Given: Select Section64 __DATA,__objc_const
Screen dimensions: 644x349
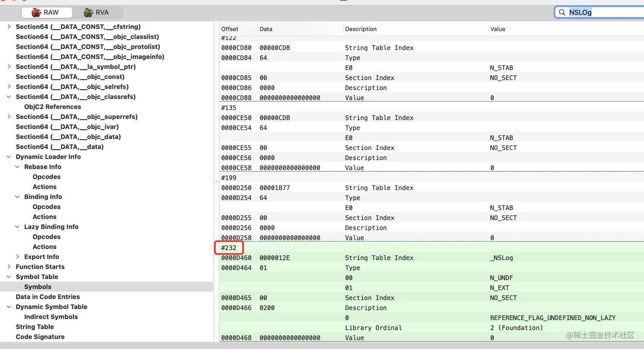Looking at the screenshot, I should (70, 77).
